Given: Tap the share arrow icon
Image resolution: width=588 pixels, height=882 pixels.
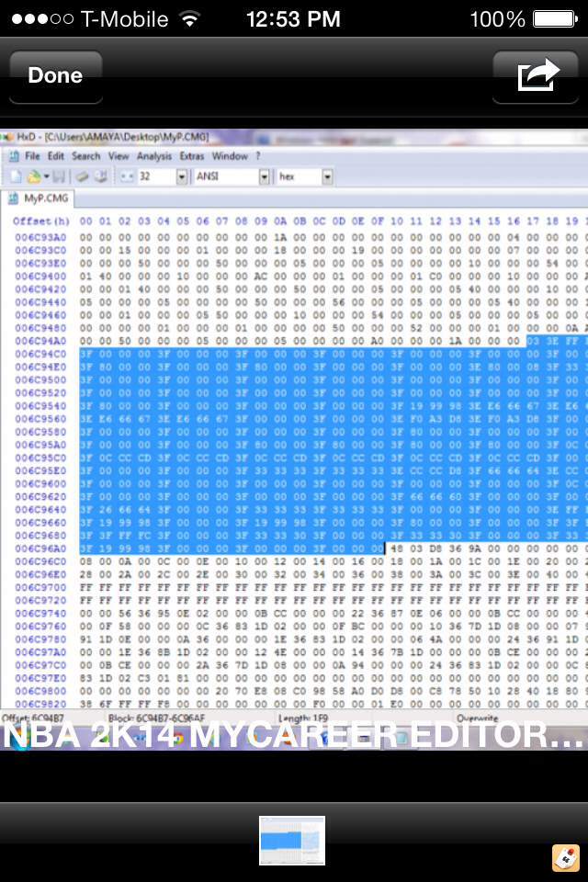Looking at the screenshot, I should tap(538, 76).
